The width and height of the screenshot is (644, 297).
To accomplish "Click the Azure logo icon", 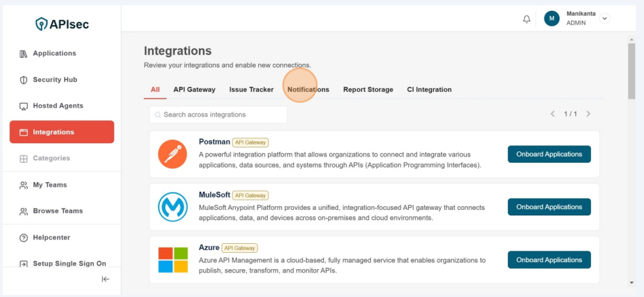I will [x=172, y=260].
